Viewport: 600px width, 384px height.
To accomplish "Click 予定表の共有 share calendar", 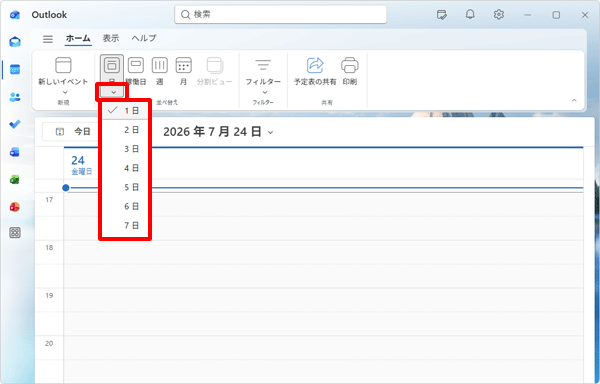I will 315,71.
